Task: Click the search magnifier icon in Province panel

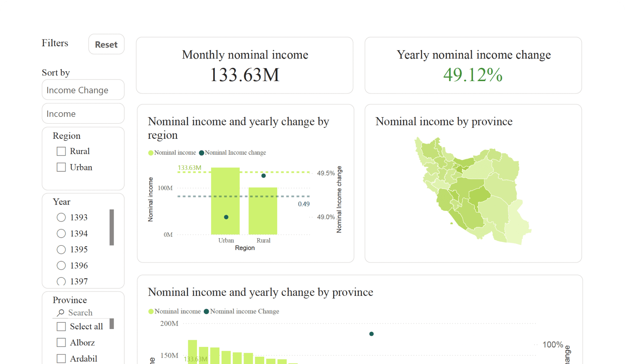Action: 60,312
